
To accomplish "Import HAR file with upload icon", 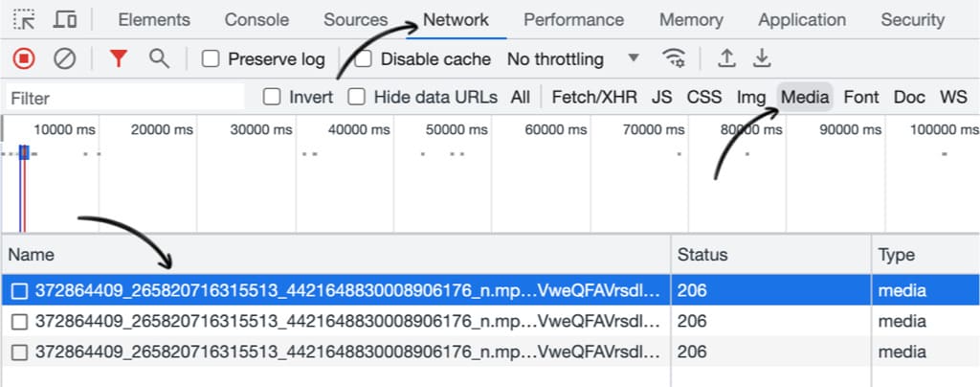I will [725, 58].
